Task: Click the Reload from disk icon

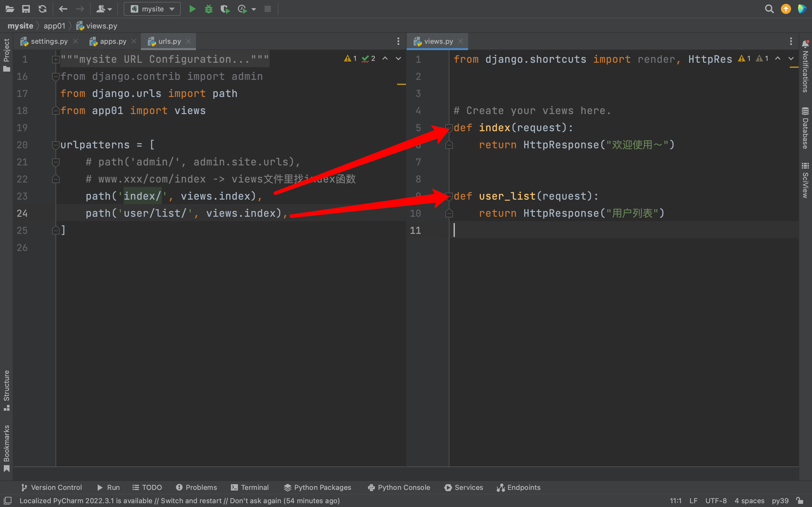Action: click(x=42, y=9)
